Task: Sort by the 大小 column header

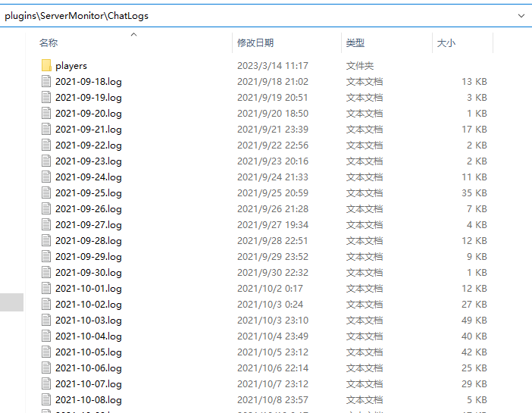Action: [x=446, y=43]
